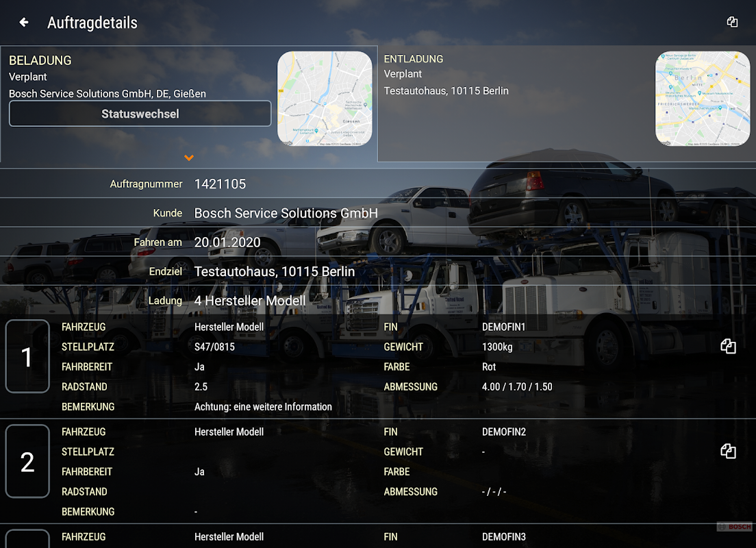Click FIN value DEMOFIN1
The height and width of the screenshot is (548, 756).
click(503, 327)
